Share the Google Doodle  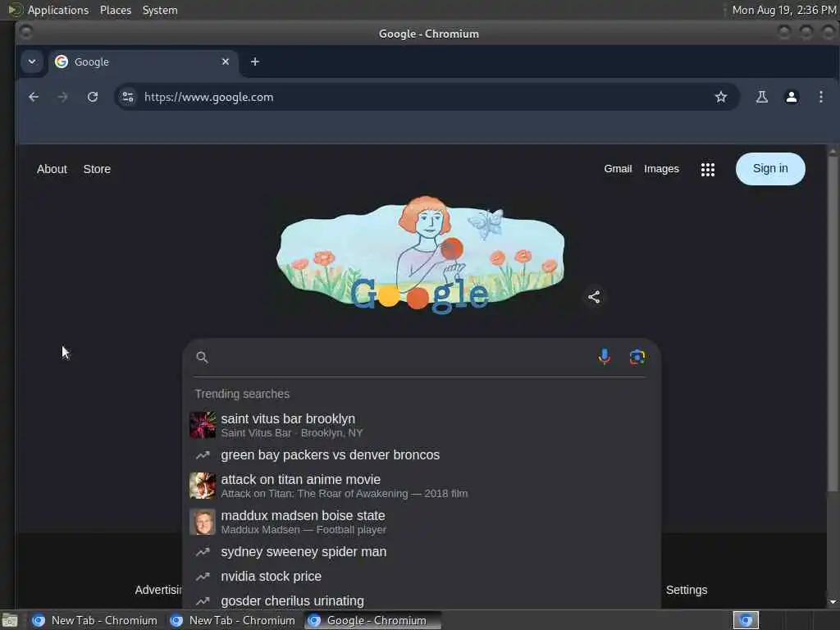(x=594, y=297)
